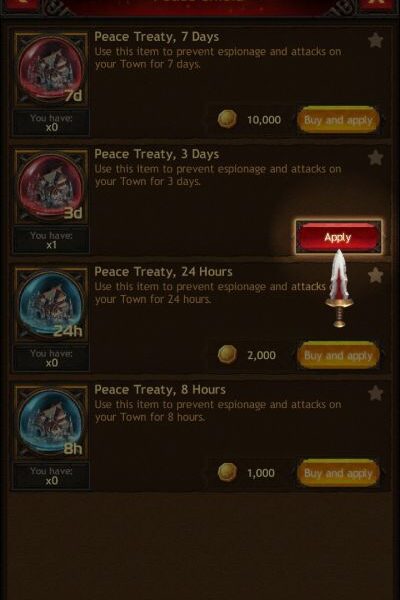Buy and apply the 24 Hours treaty
This screenshot has width=400, height=600.
[338, 355]
